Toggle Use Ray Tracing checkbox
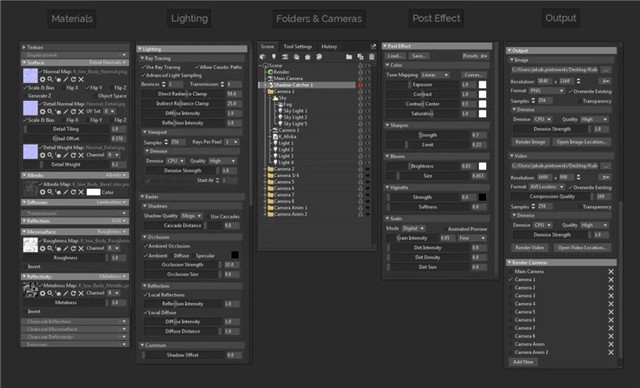The width and height of the screenshot is (640, 388). [x=144, y=67]
